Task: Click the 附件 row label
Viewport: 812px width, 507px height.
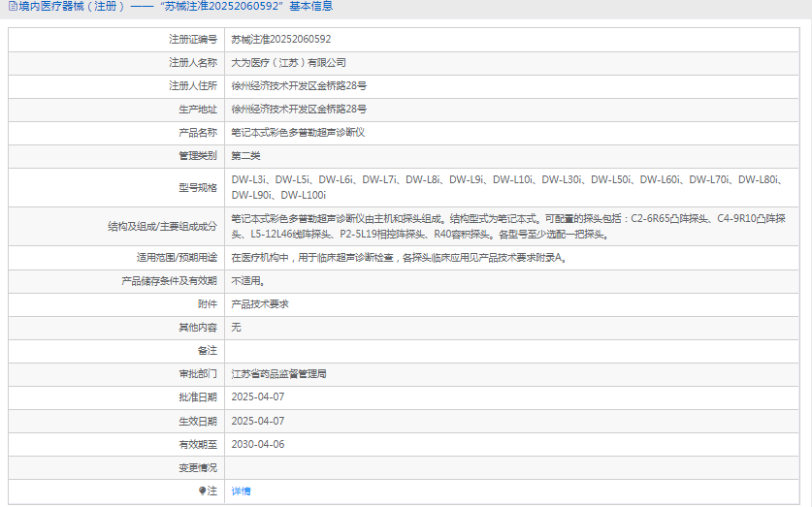Action: (x=208, y=304)
